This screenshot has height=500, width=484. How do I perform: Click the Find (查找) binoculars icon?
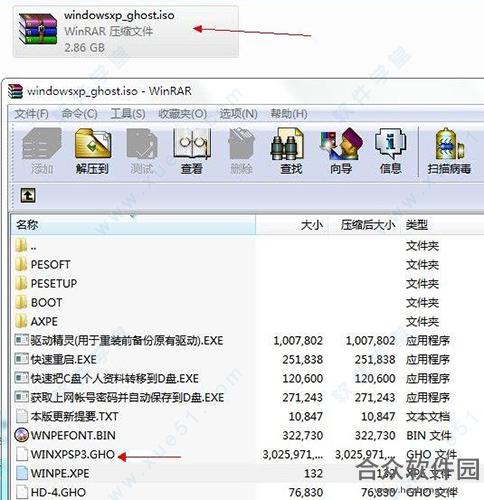pyautogui.click(x=287, y=144)
